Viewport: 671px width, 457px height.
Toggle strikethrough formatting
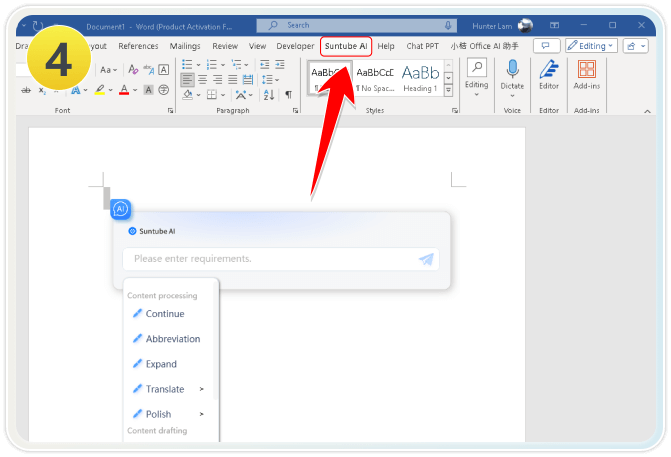[x=26, y=90]
